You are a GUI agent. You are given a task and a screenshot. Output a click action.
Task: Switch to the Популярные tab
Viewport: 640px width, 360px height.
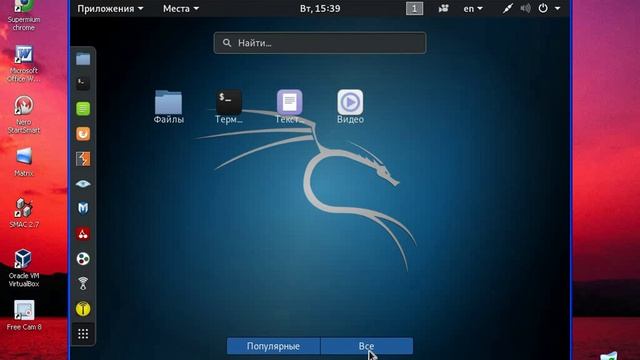pos(273,346)
